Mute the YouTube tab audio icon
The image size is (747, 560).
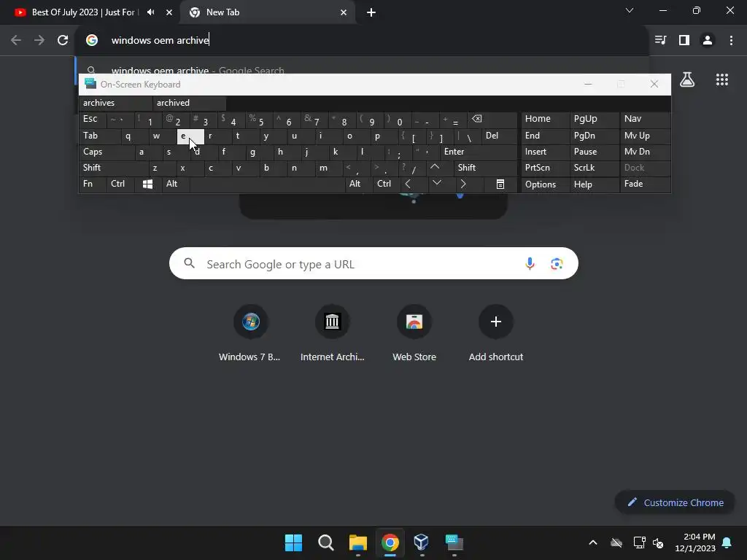coord(150,12)
